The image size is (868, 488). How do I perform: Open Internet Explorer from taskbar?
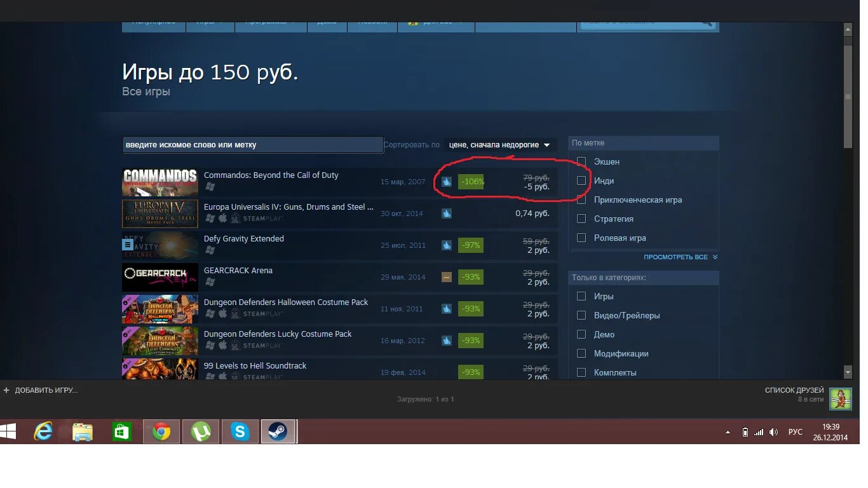(x=43, y=432)
